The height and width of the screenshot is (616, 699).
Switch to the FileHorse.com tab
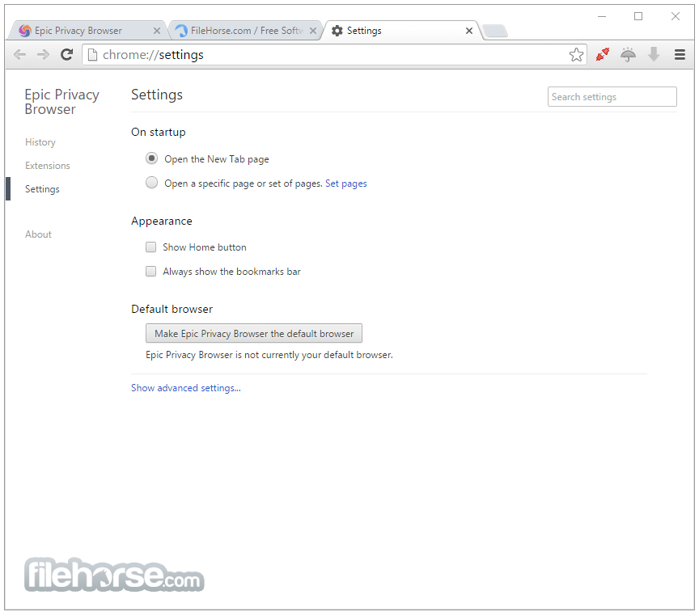coord(247,31)
